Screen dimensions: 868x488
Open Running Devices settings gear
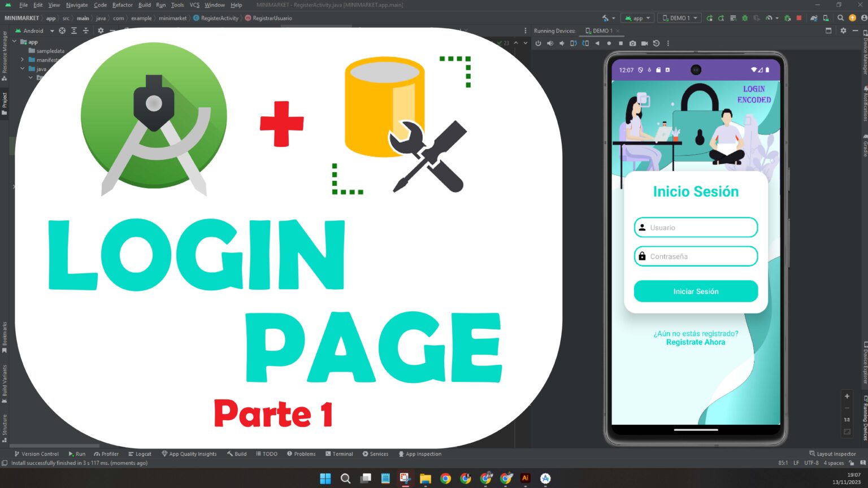pyautogui.click(x=843, y=31)
